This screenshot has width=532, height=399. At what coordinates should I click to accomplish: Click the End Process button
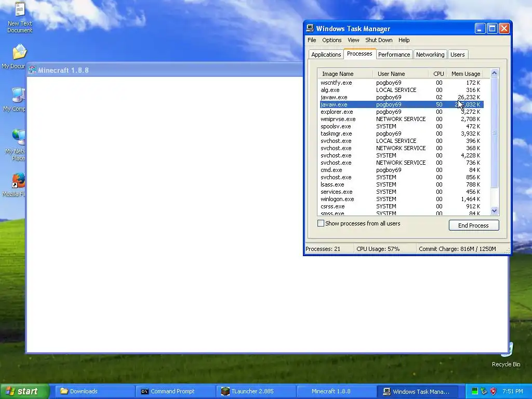(x=474, y=225)
